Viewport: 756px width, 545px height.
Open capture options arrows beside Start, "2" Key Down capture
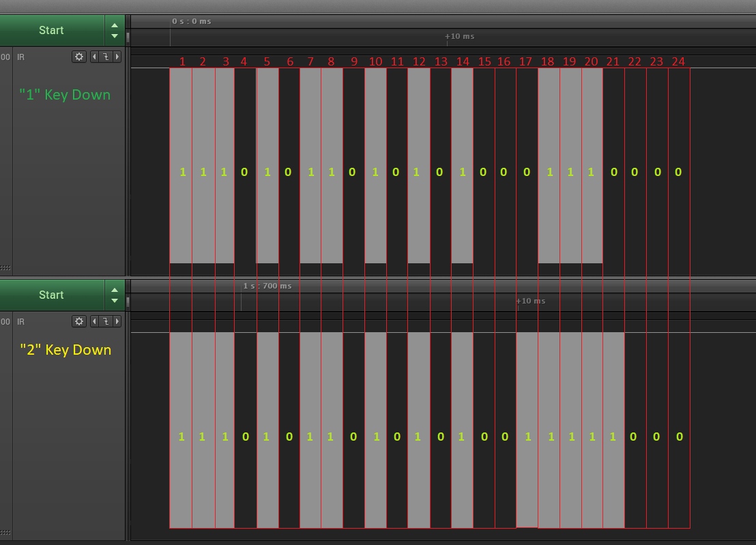pos(115,295)
